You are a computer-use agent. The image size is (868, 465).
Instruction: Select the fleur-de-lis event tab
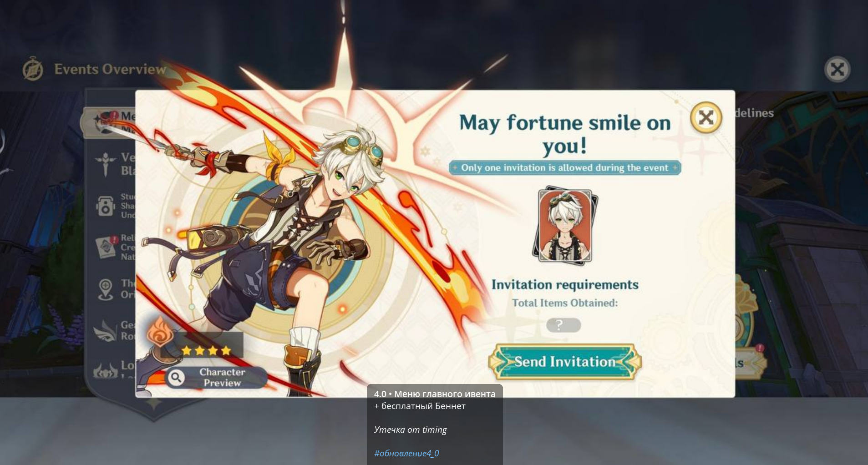(x=106, y=164)
